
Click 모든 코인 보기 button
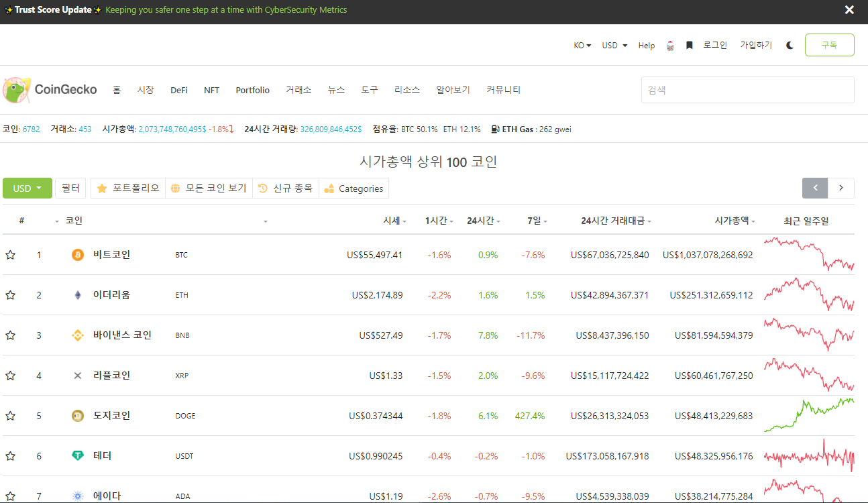tap(209, 188)
